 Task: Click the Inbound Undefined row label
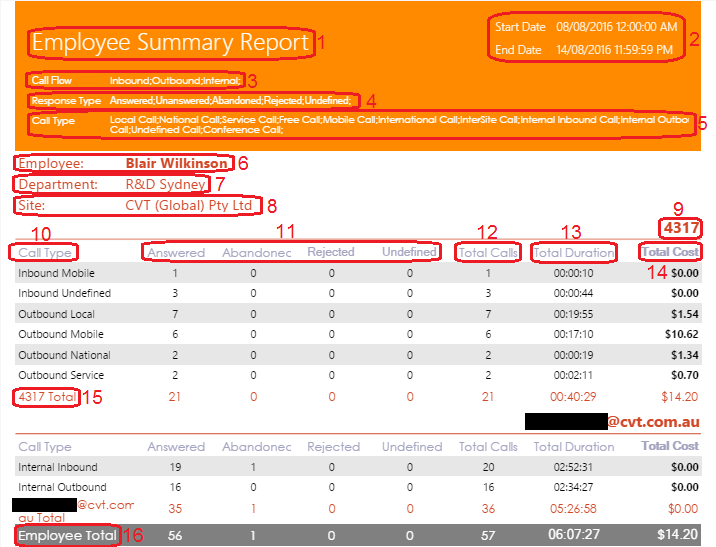click(64, 293)
